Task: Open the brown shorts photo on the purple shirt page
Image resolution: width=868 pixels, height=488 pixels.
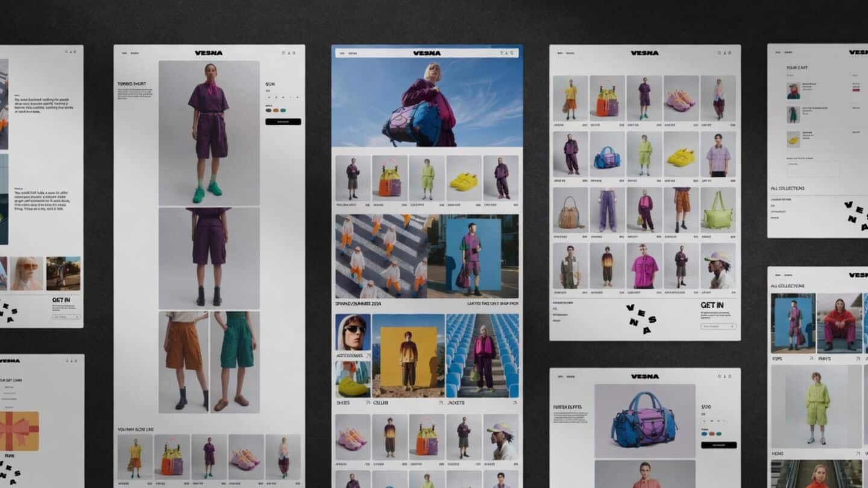Action: point(184,362)
